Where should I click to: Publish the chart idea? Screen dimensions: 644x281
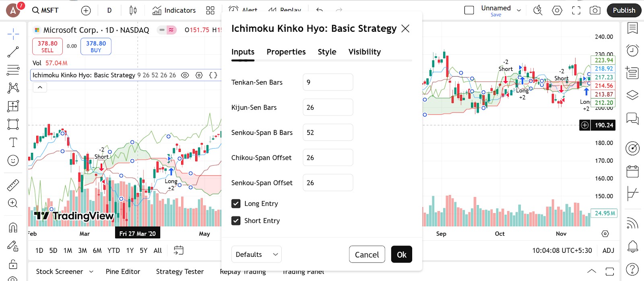[x=624, y=10]
